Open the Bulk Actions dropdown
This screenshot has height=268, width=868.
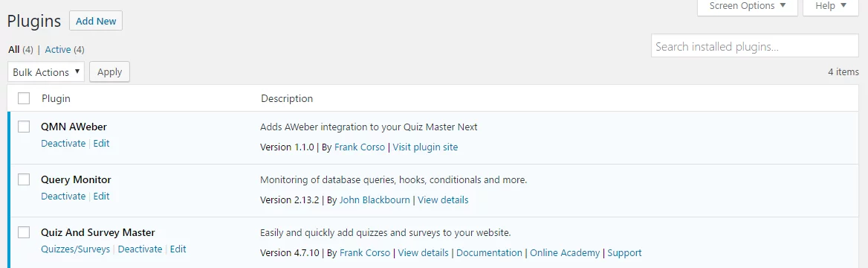point(46,72)
